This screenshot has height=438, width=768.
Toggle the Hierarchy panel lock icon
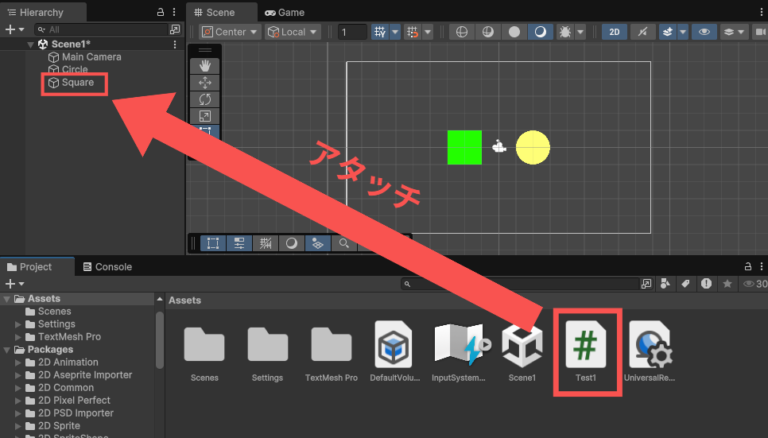tap(160, 12)
